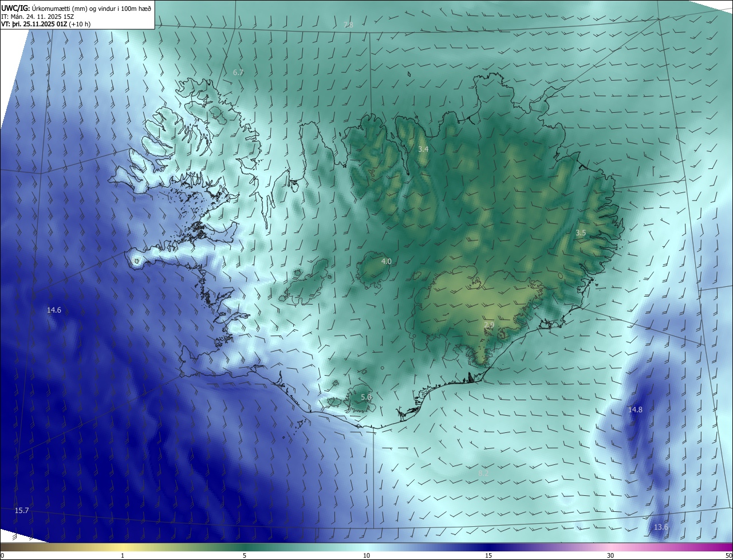Click the 0 tick on the color scale

pyautogui.click(x=2, y=555)
